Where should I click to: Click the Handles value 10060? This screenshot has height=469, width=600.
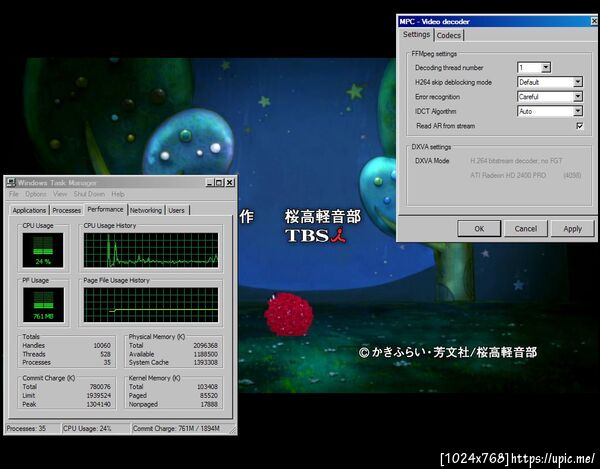click(x=102, y=345)
